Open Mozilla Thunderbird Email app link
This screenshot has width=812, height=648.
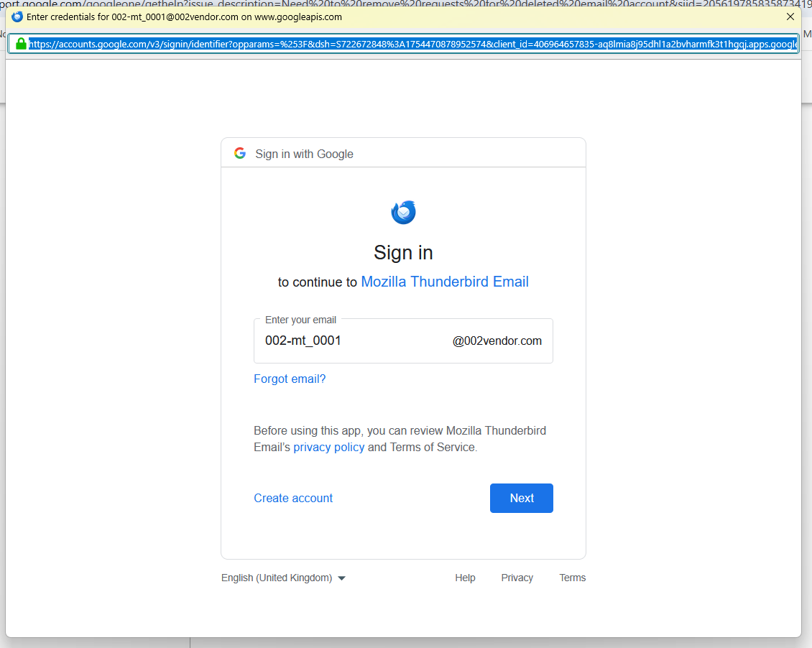(x=445, y=282)
